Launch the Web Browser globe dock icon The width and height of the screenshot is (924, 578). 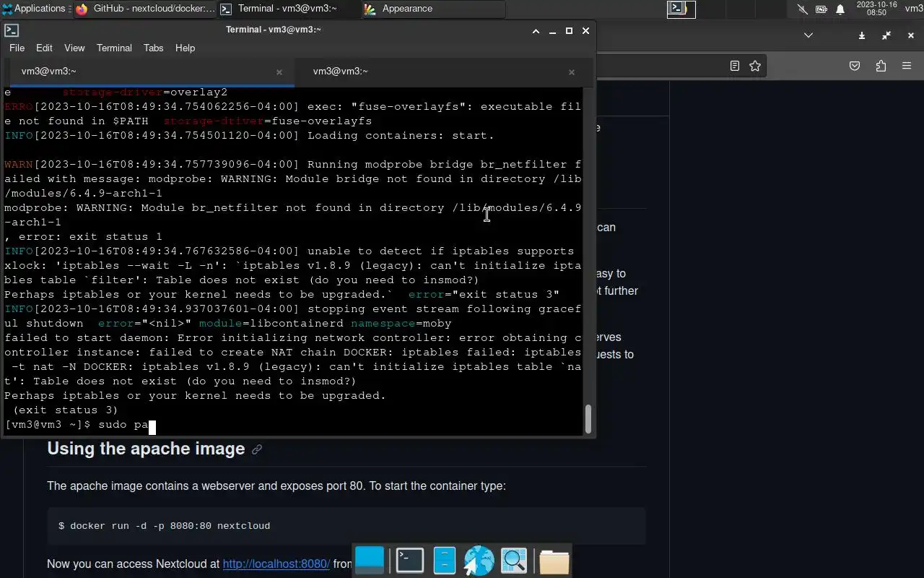point(478,561)
